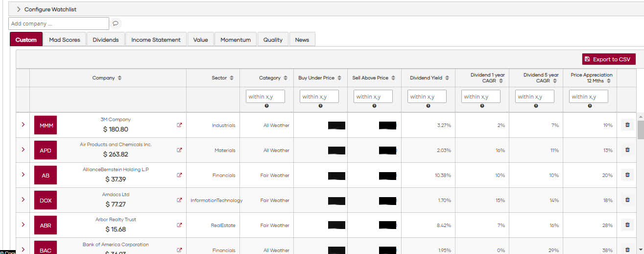Viewport: 644px width, 254px height.
Task: Click the Bank of America Corporation name
Action: tap(116, 244)
